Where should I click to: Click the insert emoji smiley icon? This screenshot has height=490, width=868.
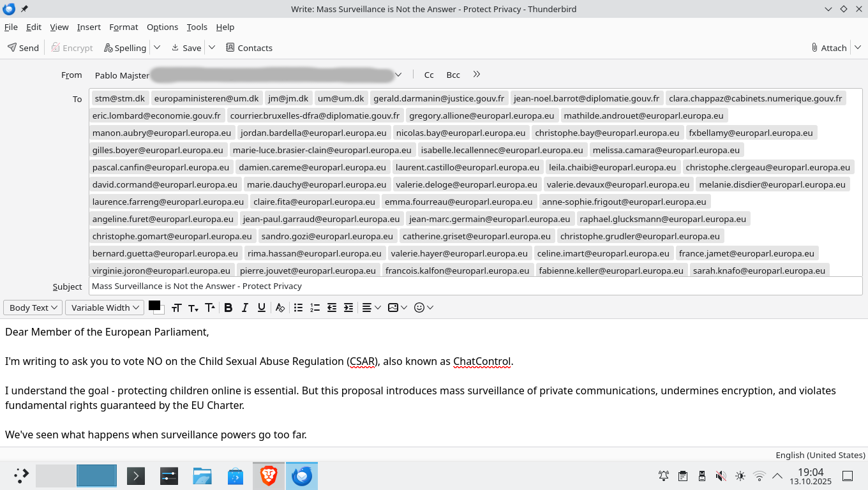419,308
